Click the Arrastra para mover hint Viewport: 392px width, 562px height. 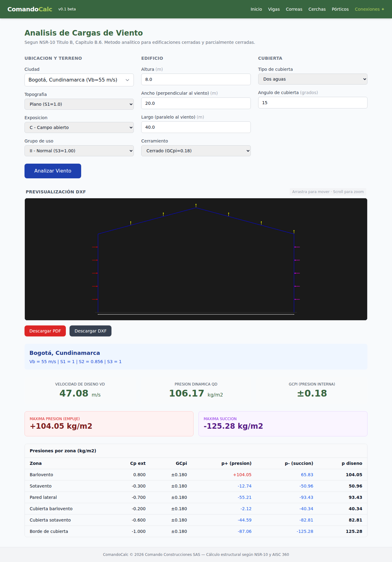point(328,192)
